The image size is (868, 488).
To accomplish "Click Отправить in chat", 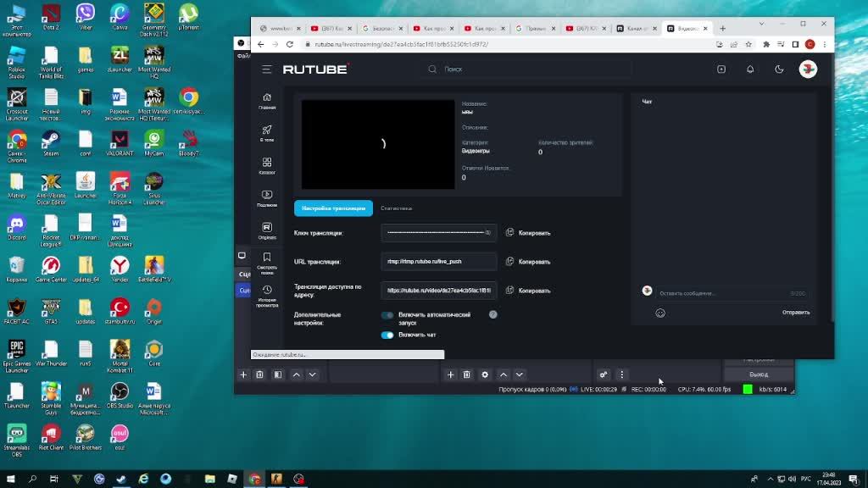I will pos(796,313).
